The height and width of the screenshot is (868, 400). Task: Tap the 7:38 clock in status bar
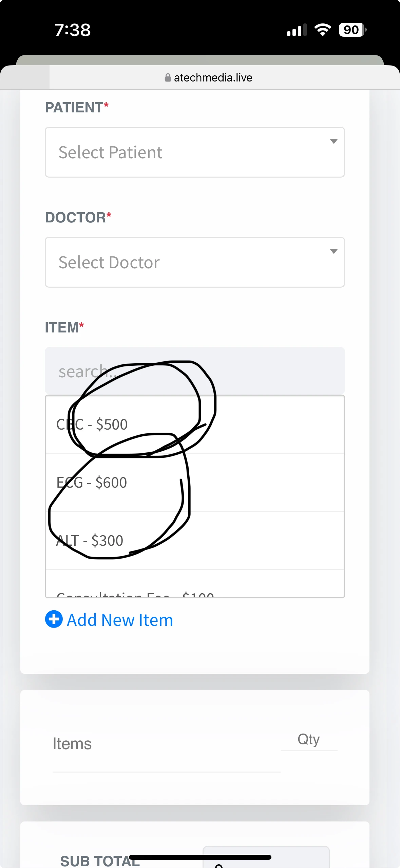[73, 30]
